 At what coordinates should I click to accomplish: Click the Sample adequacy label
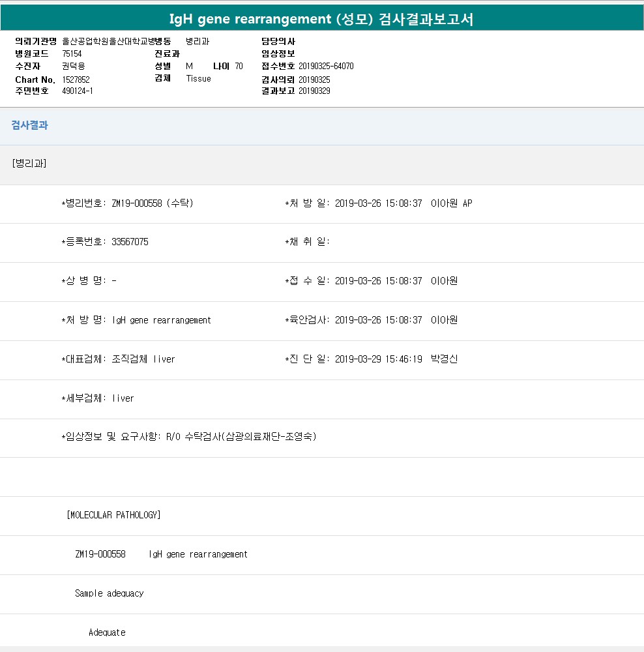109,593
